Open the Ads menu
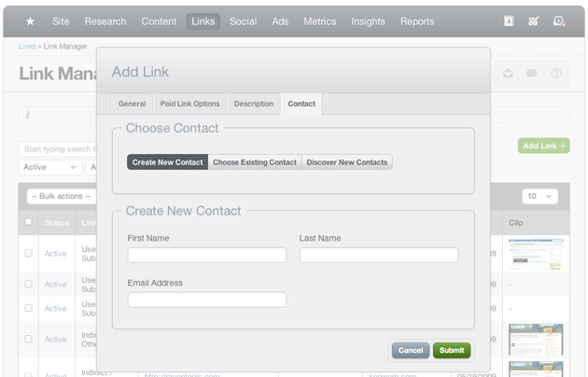The image size is (588, 377). [280, 21]
